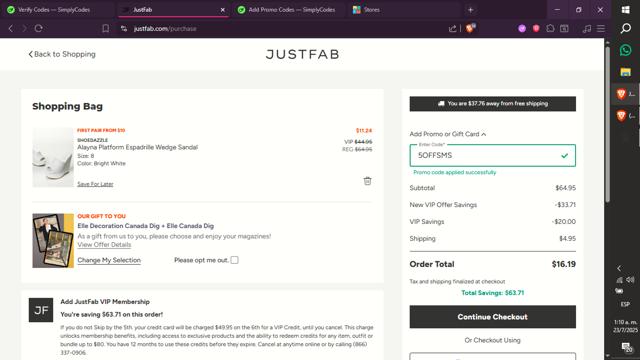The width and height of the screenshot is (640, 360).
Task: Open WhatsApp from the taskbar
Action: tap(625, 50)
